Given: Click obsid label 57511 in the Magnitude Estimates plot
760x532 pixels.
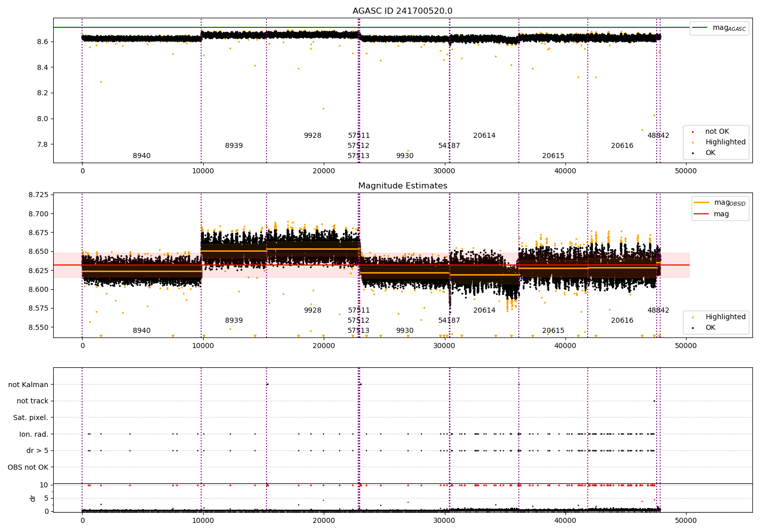Looking at the screenshot, I should [359, 311].
